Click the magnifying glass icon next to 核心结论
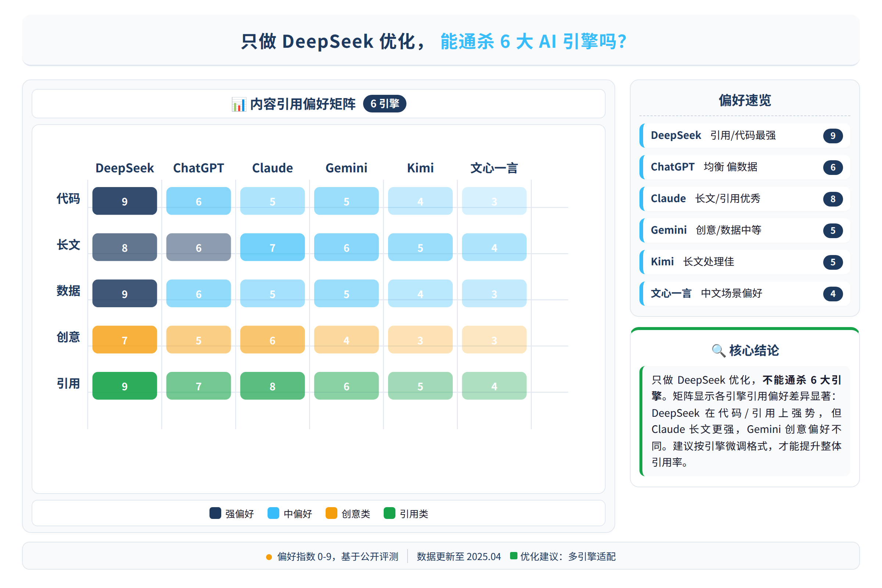The image size is (882, 588). click(x=718, y=351)
